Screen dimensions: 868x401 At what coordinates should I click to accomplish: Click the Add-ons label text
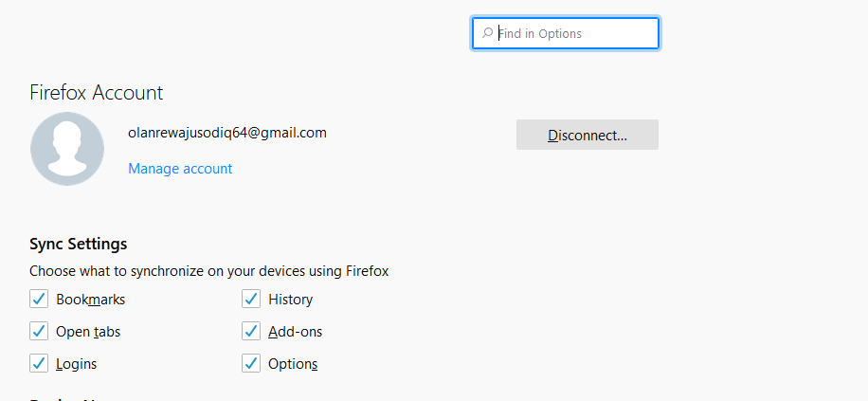(x=295, y=332)
